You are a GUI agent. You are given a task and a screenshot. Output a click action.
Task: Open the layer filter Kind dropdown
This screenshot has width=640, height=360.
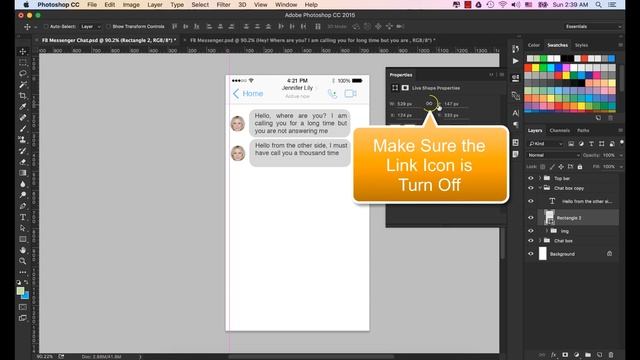coord(546,144)
